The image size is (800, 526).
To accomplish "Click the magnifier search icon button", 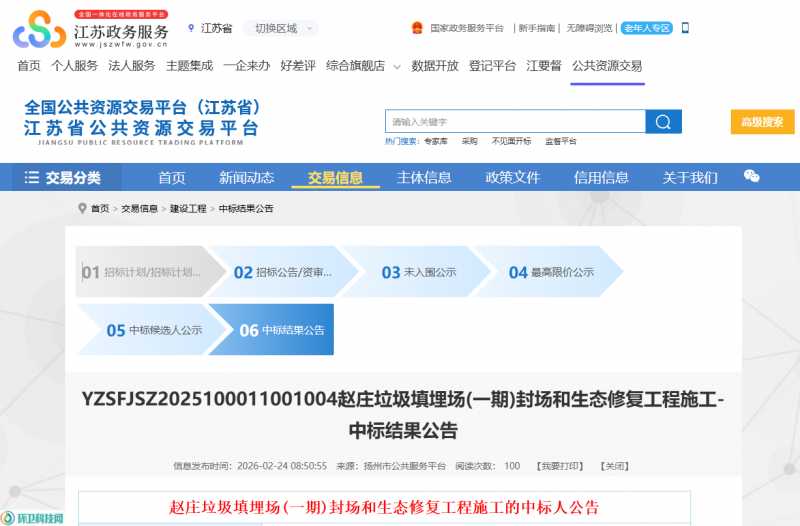I will click(663, 122).
